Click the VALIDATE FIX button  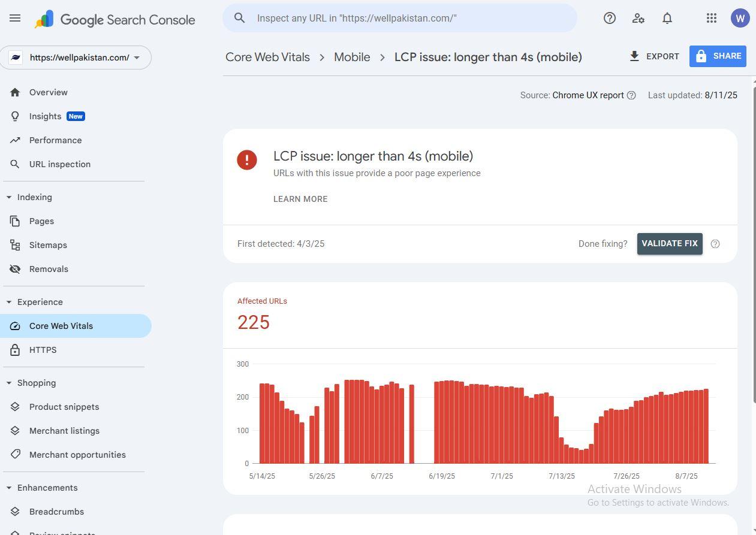[670, 244]
